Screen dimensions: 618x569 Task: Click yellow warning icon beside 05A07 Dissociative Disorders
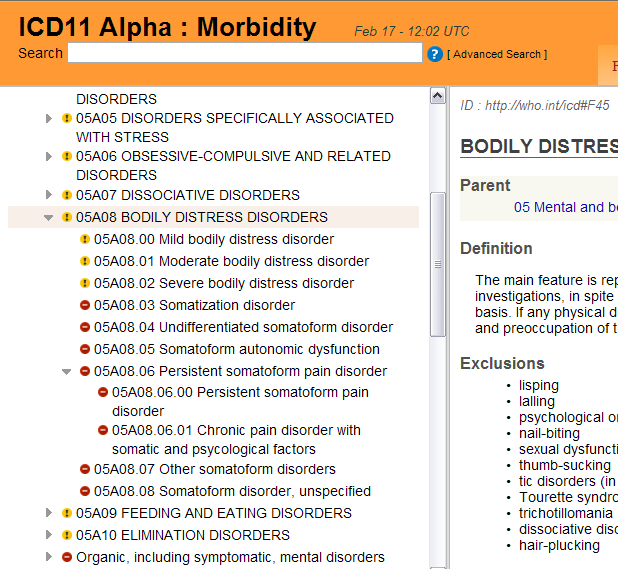click(x=67, y=195)
